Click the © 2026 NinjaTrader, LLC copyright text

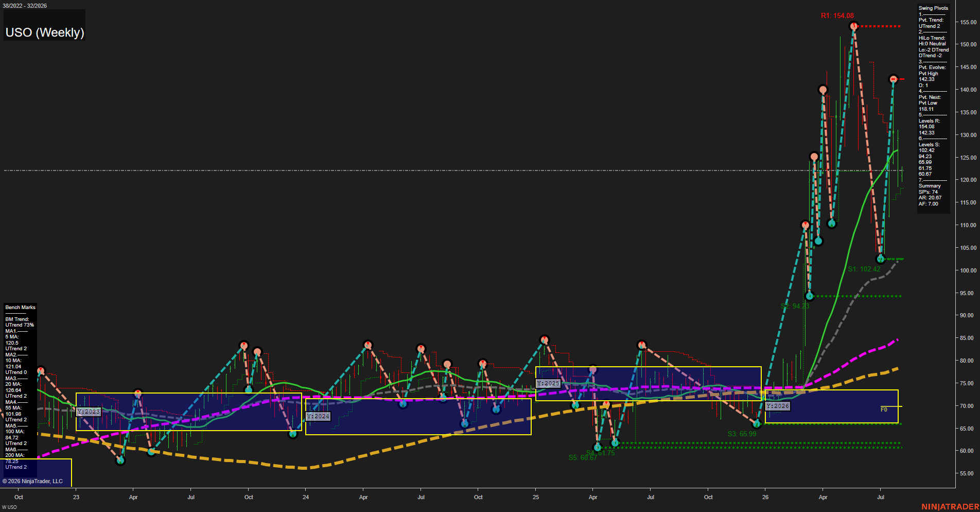coord(32,481)
